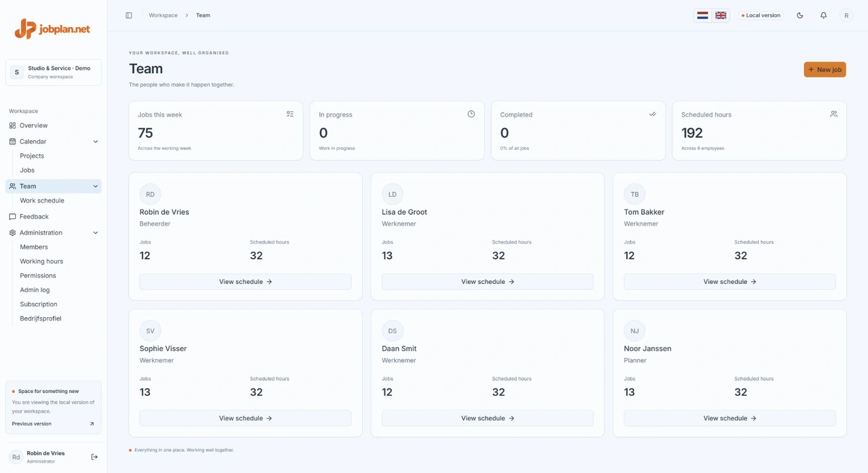Click the DS avatar on Daan's card

(393, 331)
